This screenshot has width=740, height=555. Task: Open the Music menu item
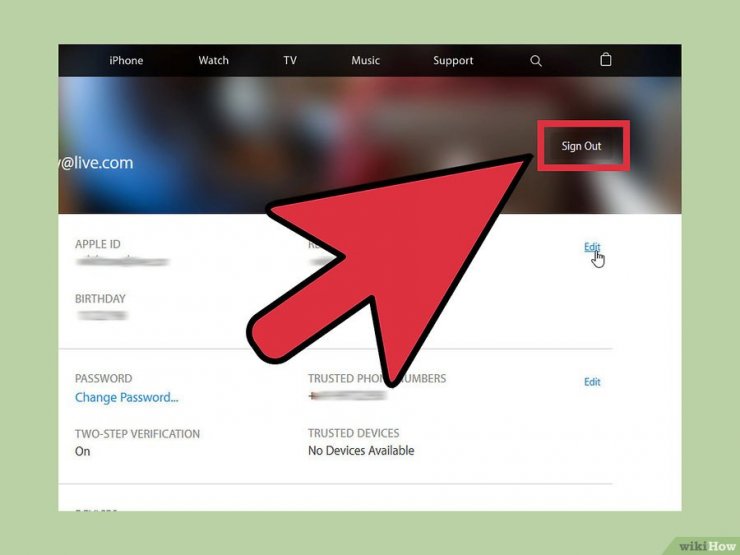coord(365,60)
